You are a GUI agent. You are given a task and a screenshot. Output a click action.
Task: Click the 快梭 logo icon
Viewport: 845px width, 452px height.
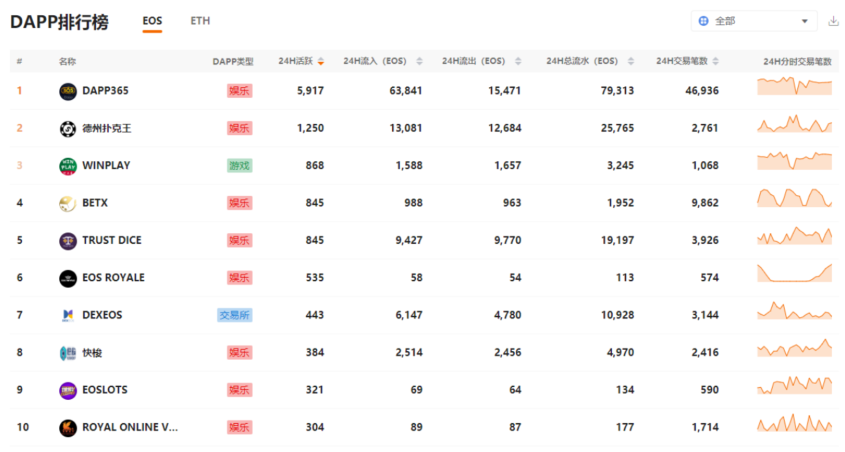[68, 353]
